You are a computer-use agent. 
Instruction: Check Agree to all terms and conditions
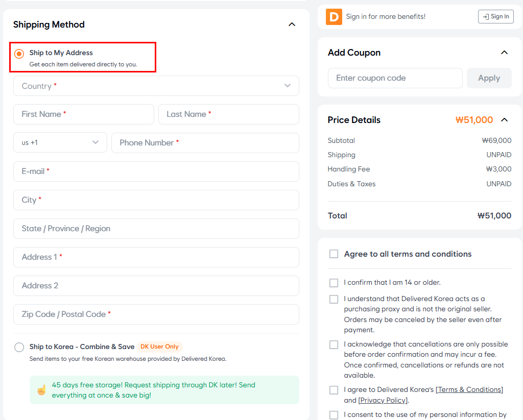[x=334, y=254]
